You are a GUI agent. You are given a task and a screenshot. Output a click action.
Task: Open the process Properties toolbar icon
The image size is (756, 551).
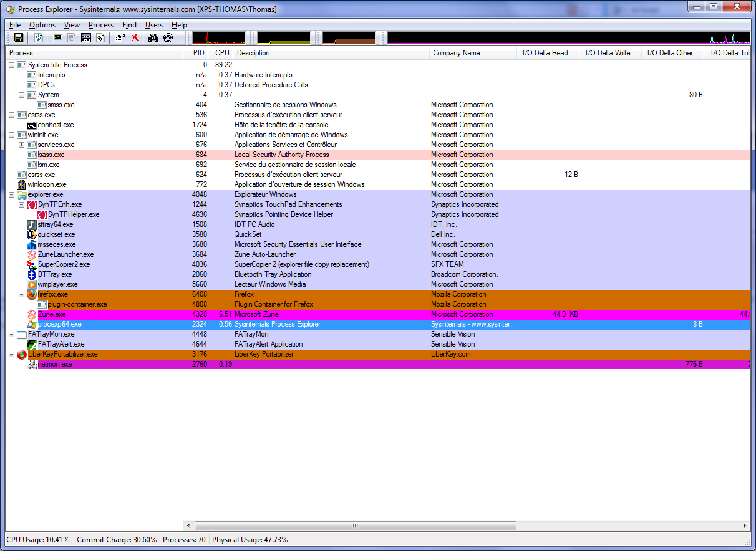[x=120, y=38]
